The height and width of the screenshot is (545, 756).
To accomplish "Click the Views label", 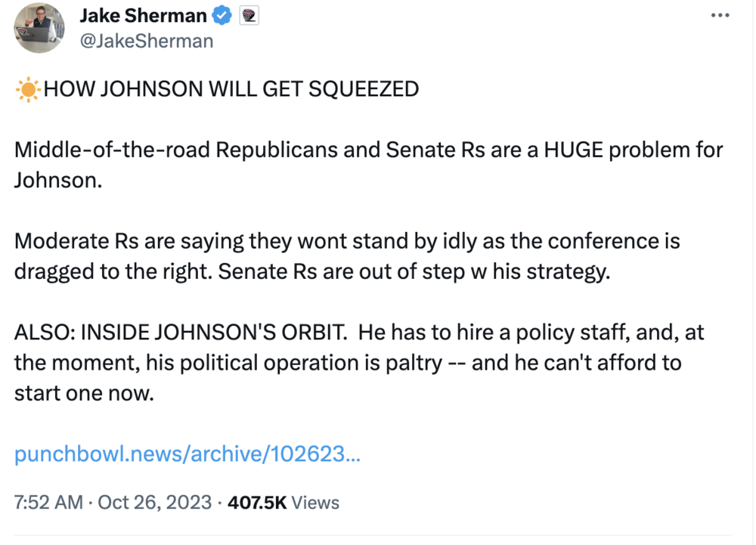I will 315,502.
